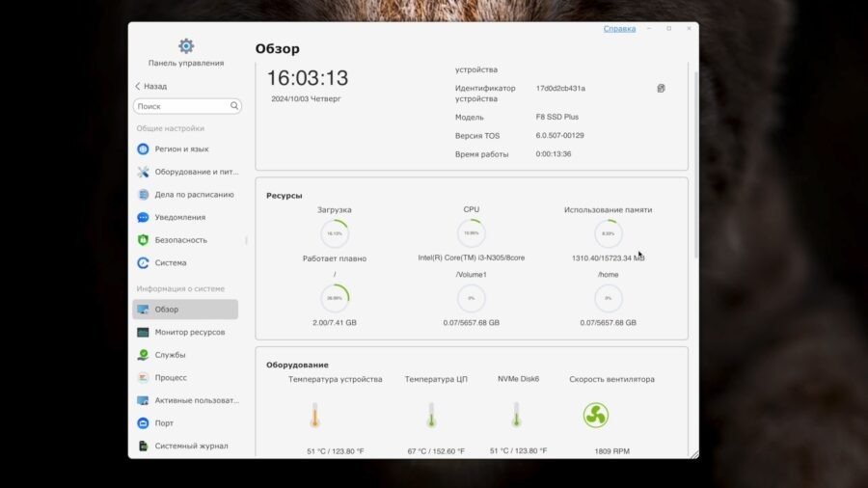Open Оборудование и питание tools icon
Viewport: 868px width, 488px height.
pyautogui.click(x=143, y=172)
